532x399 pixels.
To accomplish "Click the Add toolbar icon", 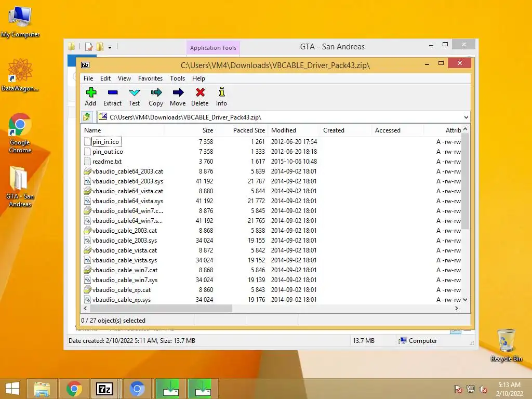I will 90,97.
